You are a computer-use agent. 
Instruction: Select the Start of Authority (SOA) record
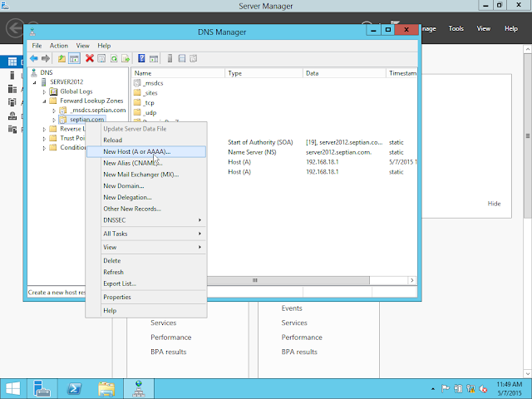click(x=260, y=142)
